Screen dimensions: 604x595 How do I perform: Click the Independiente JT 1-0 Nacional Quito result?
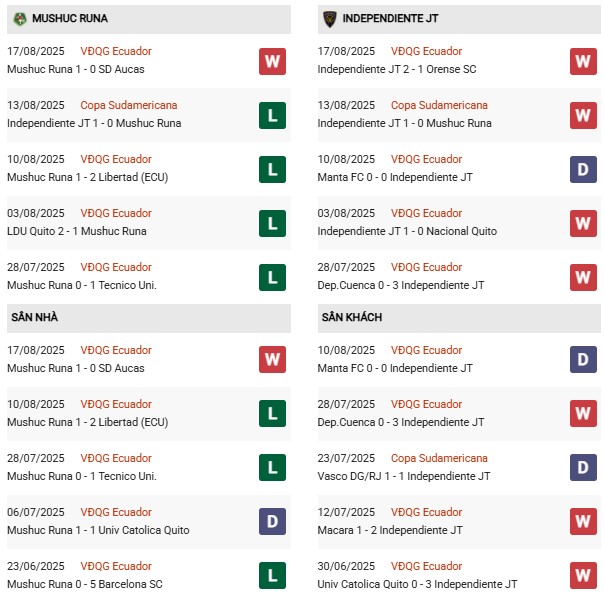pyautogui.click(x=407, y=231)
